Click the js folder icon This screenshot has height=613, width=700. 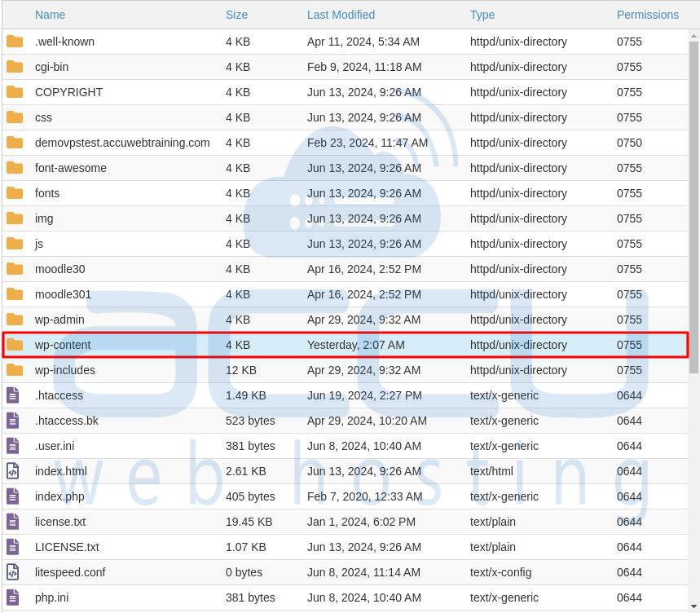(x=15, y=244)
